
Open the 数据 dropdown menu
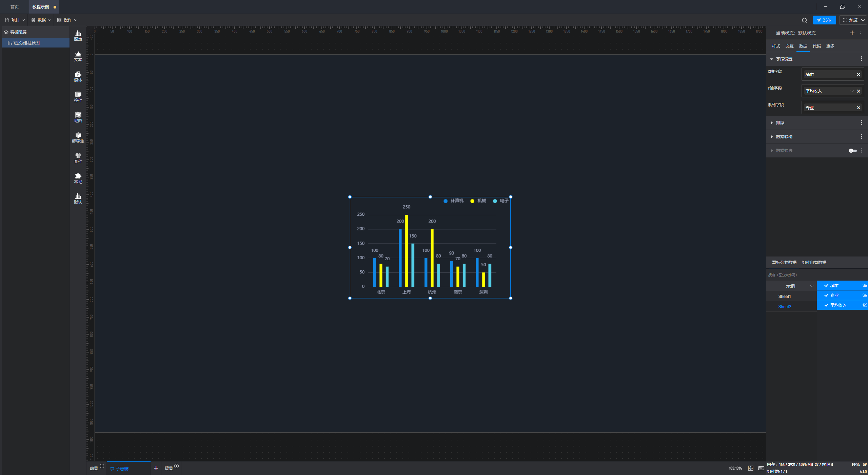pyautogui.click(x=41, y=20)
